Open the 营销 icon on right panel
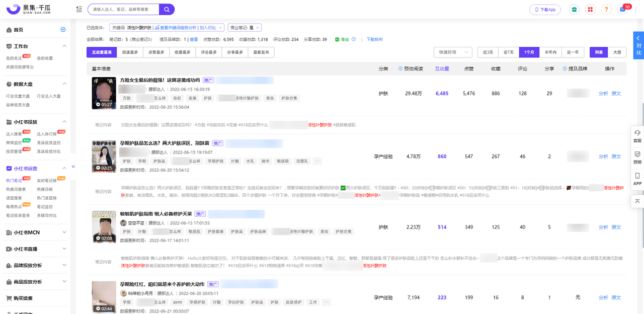This screenshot has height=314, width=644. [x=637, y=158]
